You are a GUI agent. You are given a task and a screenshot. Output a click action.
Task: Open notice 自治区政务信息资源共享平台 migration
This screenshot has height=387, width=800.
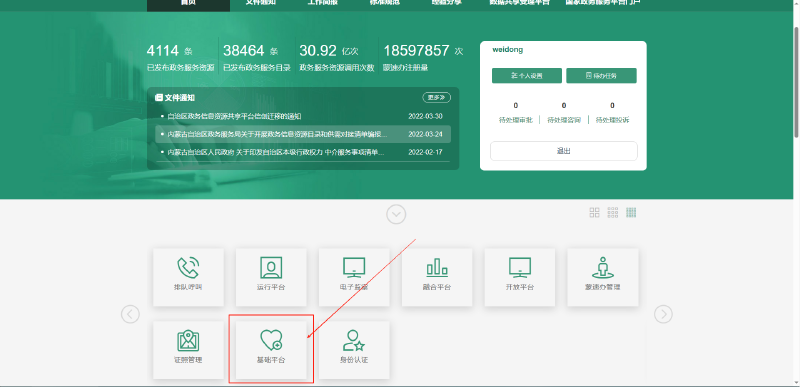pyautogui.click(x=235, y=116)
